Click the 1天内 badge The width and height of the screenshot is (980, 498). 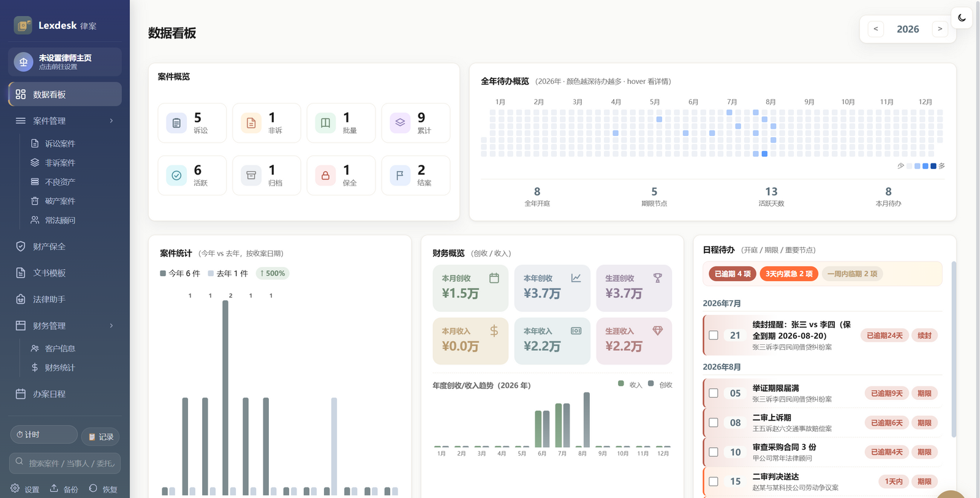894,481
